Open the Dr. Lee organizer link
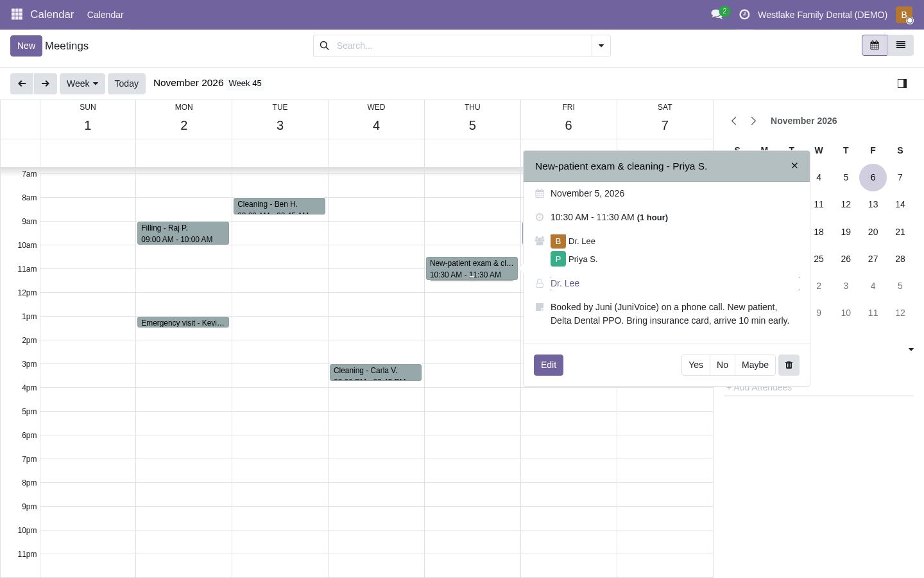The width and height of the screenshot is (924, 578). [x=565, y=283]
